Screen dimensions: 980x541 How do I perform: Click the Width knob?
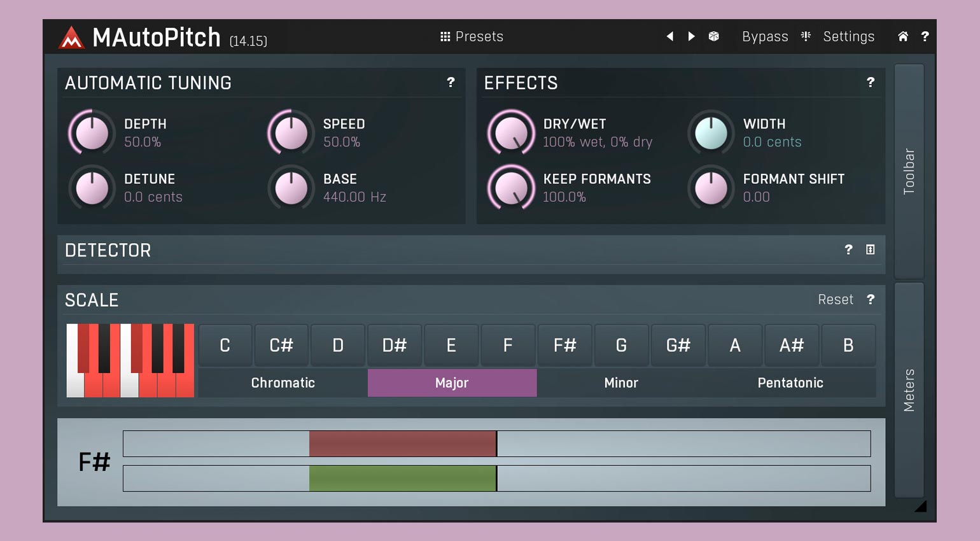tap(711, 132)
